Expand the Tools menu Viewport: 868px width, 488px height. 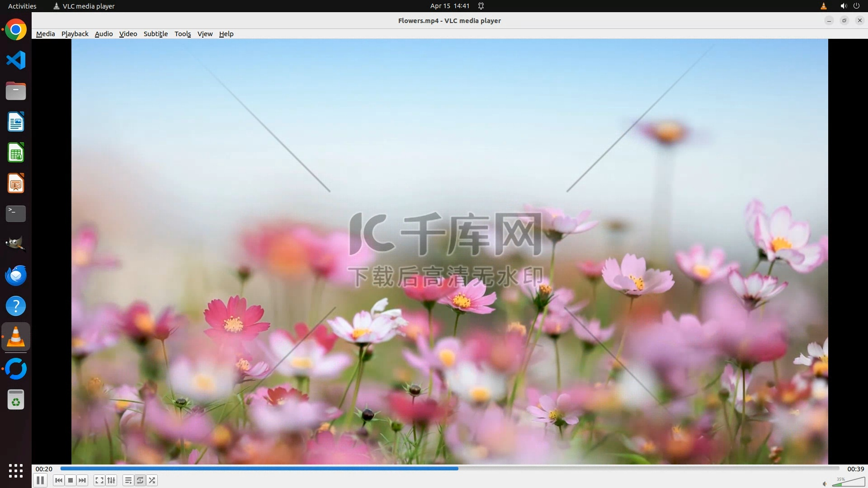(x=183, y=34)
